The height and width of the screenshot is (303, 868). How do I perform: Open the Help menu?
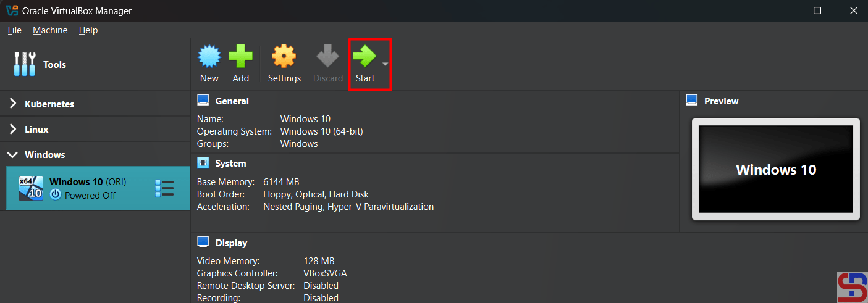click(x=88, y=30)
